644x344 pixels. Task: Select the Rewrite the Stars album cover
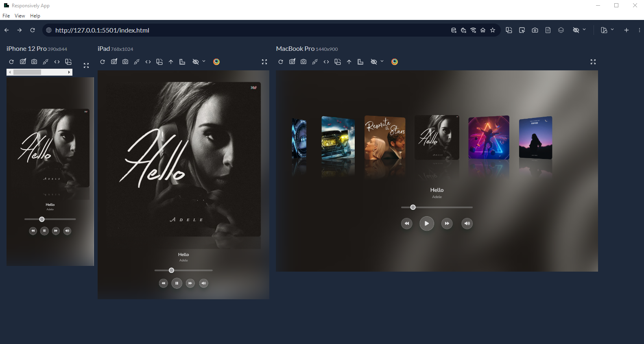point(385,137)
